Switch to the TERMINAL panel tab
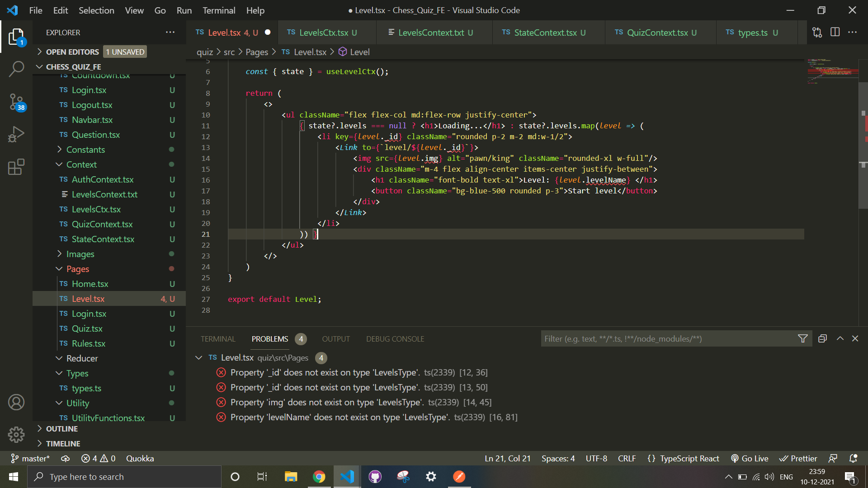This screenshot has height=488, width=868. click(x=218, y=338)
